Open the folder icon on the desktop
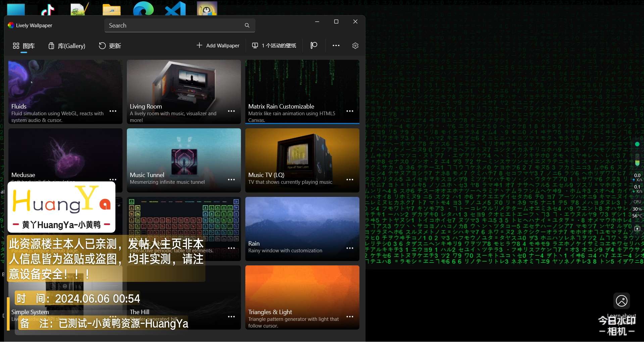This screenshot has height=342, width=644. click(x=111, y=9)
